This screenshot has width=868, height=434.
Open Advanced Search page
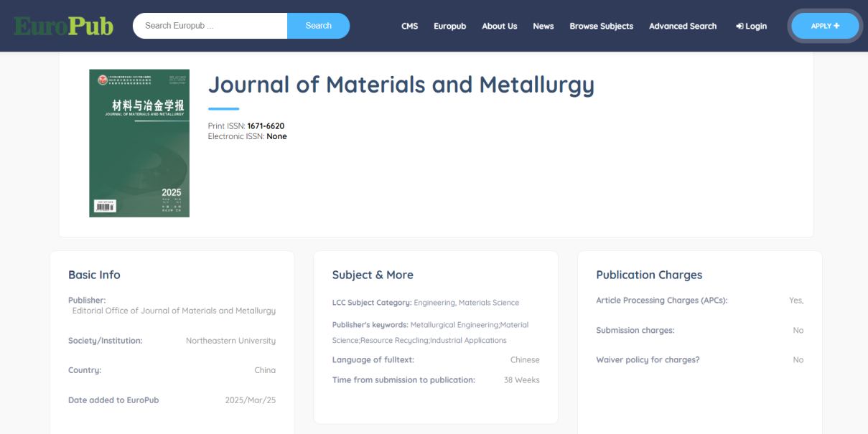(x=682, y=26)
